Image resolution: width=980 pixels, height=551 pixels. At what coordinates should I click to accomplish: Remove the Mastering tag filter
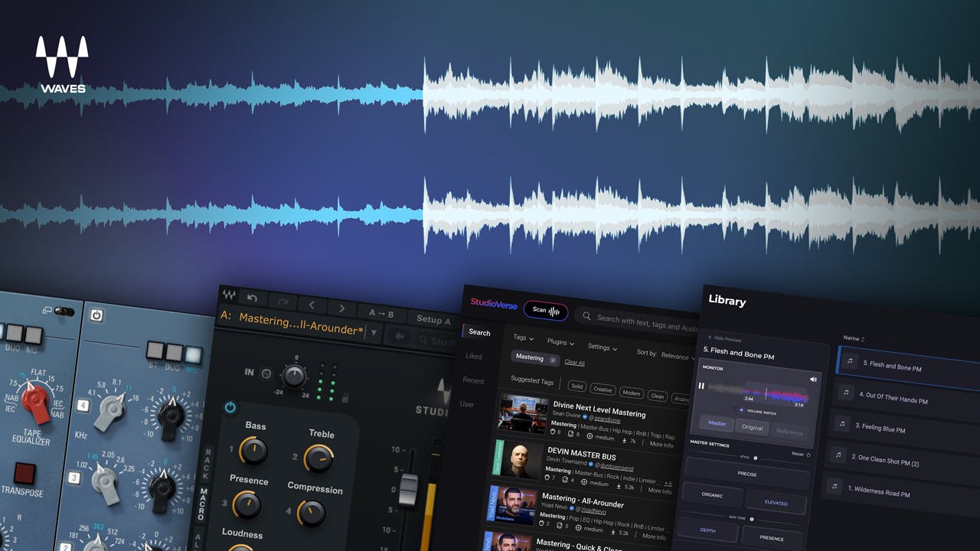point(553,360)
